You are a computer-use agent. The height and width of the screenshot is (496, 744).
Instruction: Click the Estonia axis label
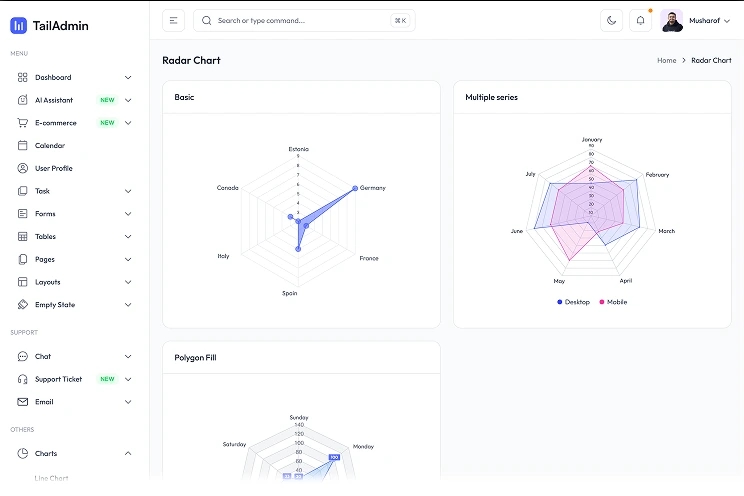pos(298,149)
